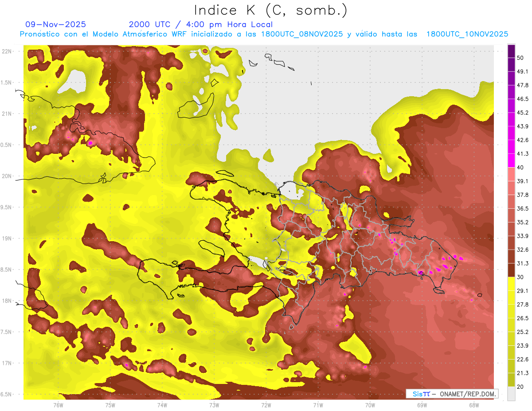Click the colorbar value "30"
The height and width of the screenshot is (411, 532).
[x=521, y=277]
